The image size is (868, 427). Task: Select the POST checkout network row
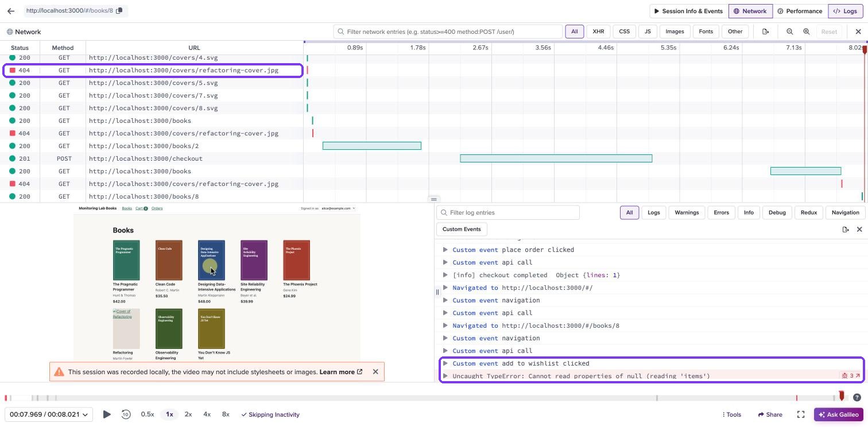pos(152,158)
